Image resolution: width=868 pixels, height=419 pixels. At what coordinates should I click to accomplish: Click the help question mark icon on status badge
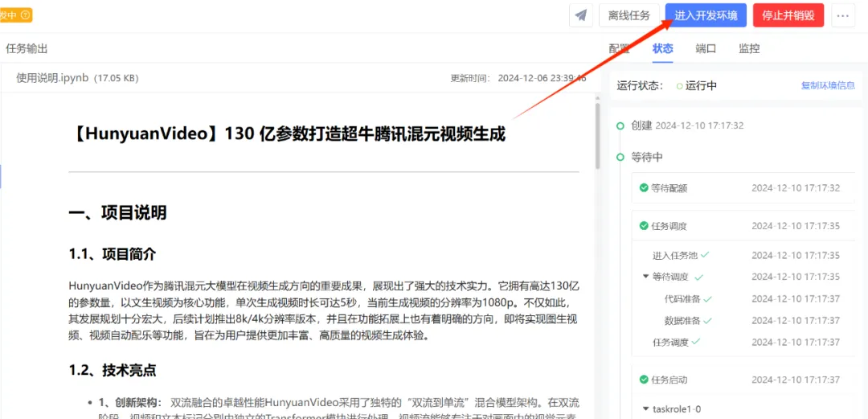click(x=24, y=15)
